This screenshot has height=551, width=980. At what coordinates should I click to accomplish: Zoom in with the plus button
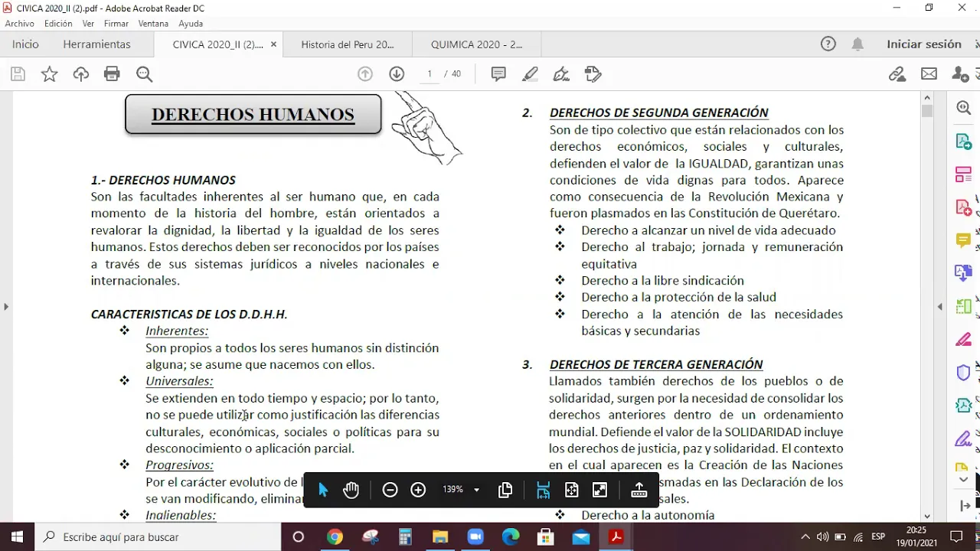point(418,490)
